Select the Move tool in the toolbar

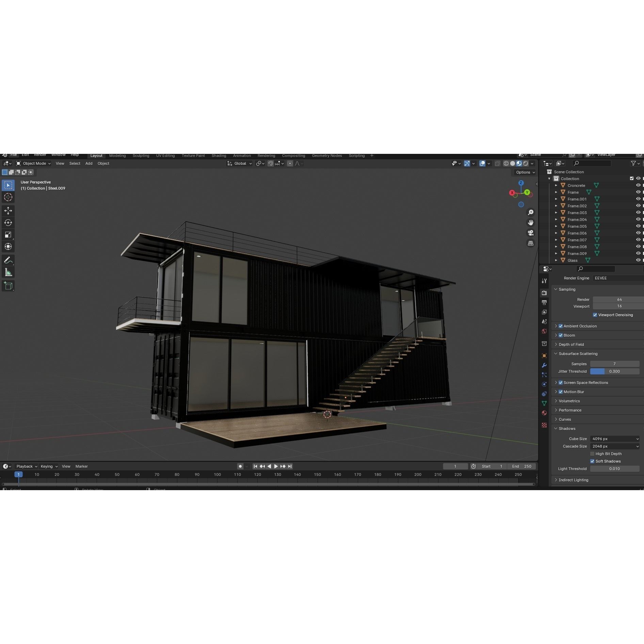point(8,211)
